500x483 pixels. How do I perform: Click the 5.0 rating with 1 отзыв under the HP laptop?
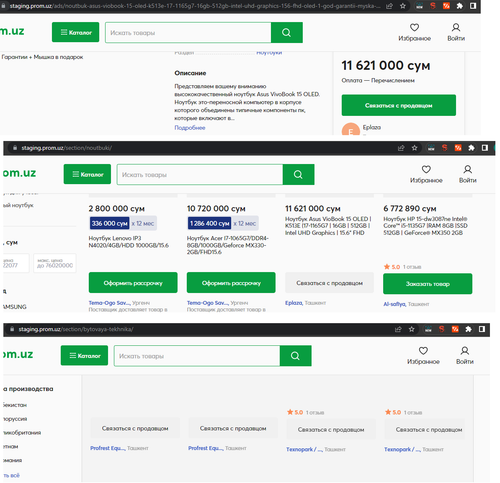[x=402, y=267]
